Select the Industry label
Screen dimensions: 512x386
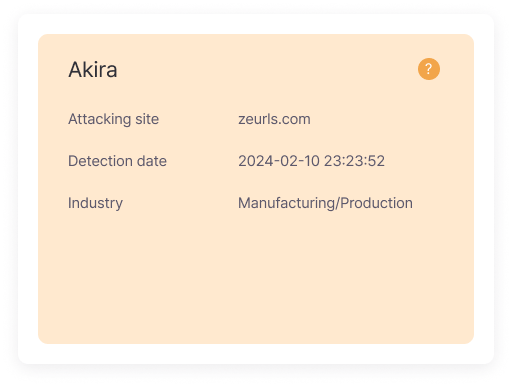[95, 203]
